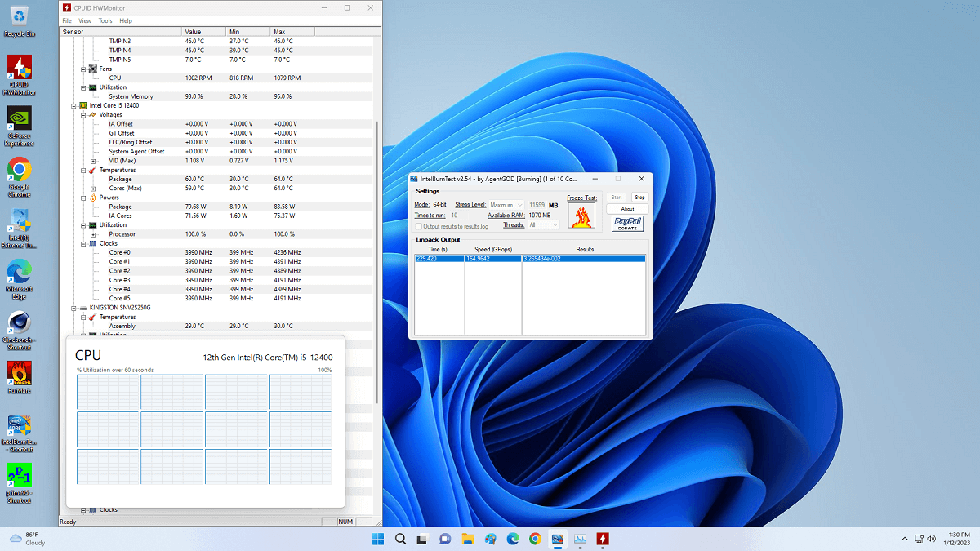Switch to HWMonitor on the taskbar
980x551 pixels.
click(x=602, y=539)
